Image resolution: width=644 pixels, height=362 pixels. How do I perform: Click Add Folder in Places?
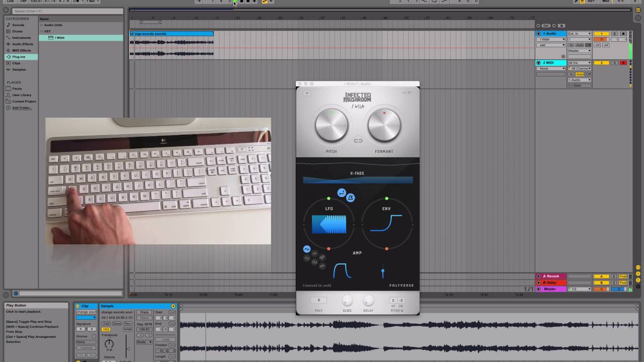coord(22,108)
